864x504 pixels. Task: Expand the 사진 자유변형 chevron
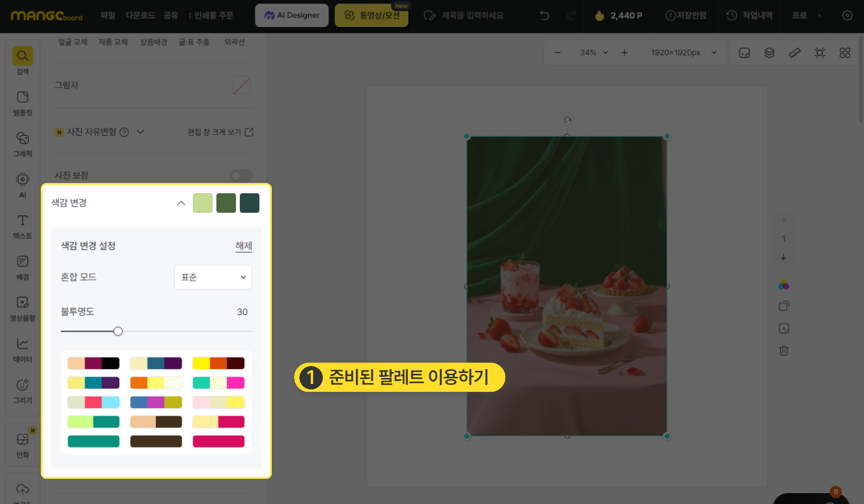(140, 132)
